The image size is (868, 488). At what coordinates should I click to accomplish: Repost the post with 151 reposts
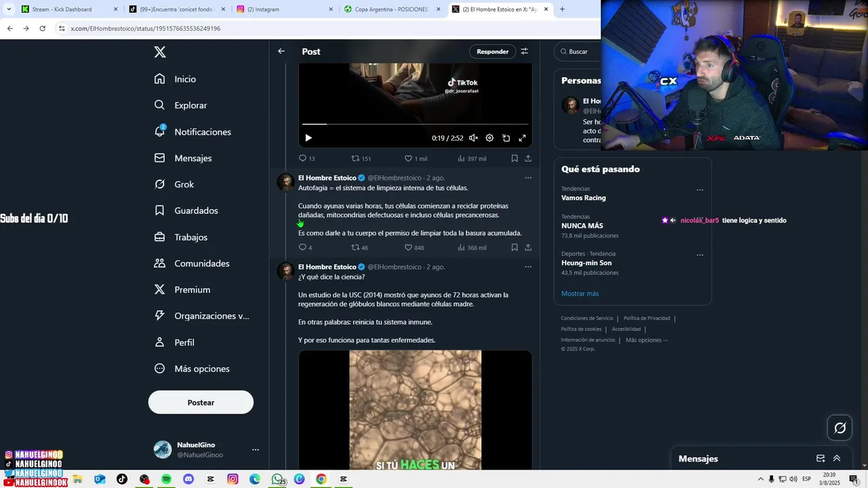(x=361, y=159)
